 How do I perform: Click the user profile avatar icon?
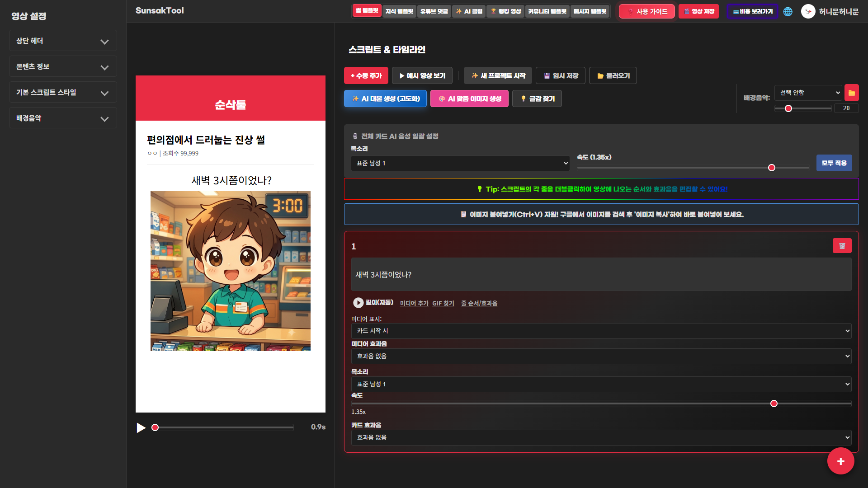click(808, 11)
